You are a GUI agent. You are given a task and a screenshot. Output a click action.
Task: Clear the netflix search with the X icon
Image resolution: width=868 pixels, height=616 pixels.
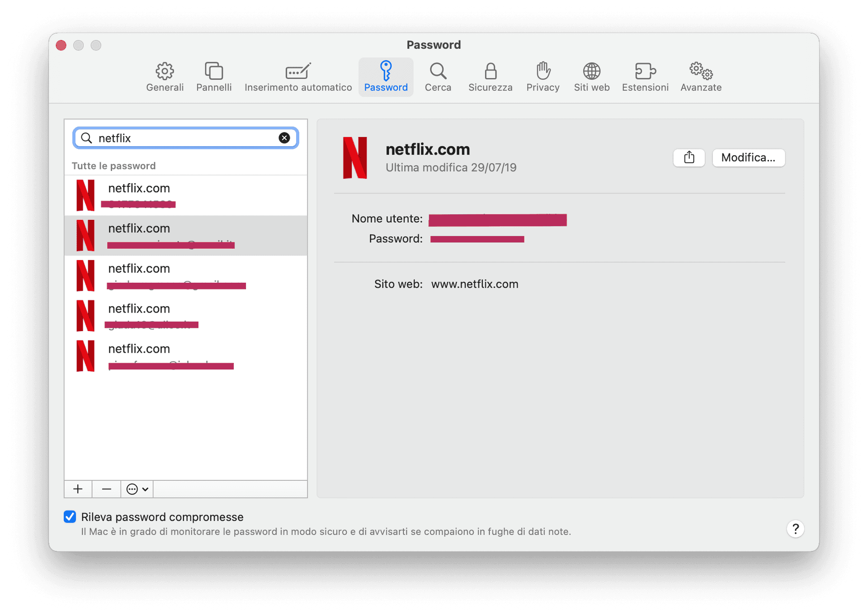[x=284, y=138]
